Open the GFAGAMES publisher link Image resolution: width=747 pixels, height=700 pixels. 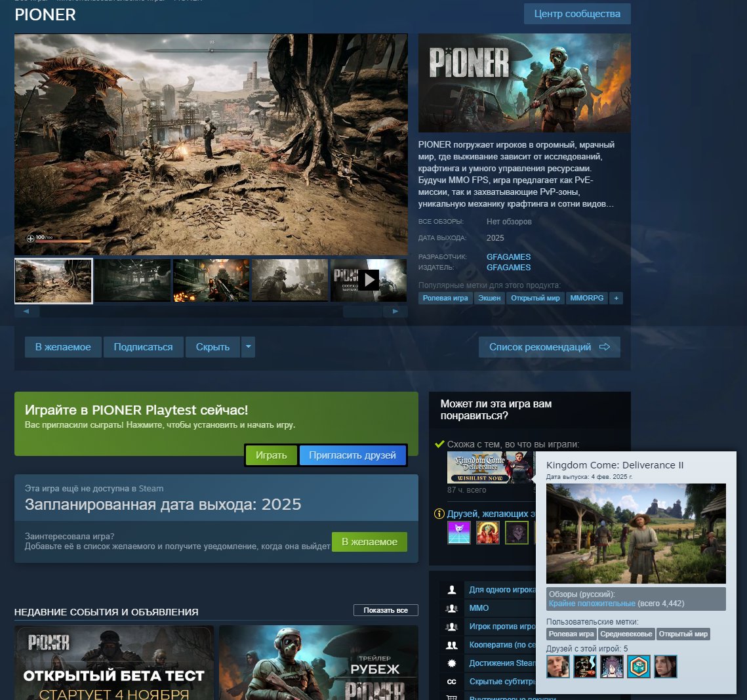508,267
